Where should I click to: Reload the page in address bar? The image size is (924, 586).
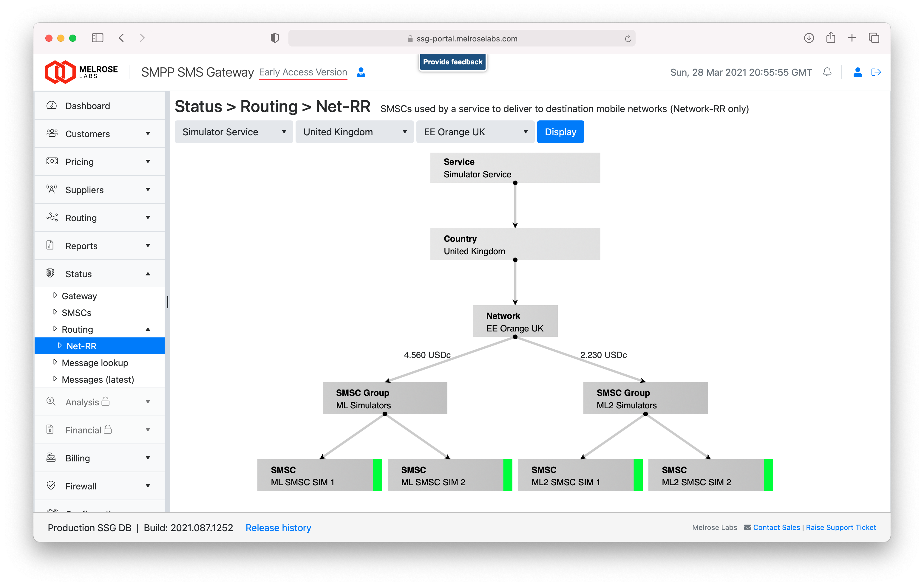(x=628, y=38)
